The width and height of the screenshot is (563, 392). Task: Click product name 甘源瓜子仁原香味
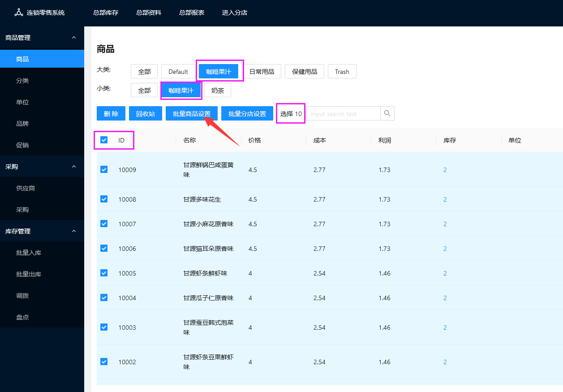tap(208, 297)
